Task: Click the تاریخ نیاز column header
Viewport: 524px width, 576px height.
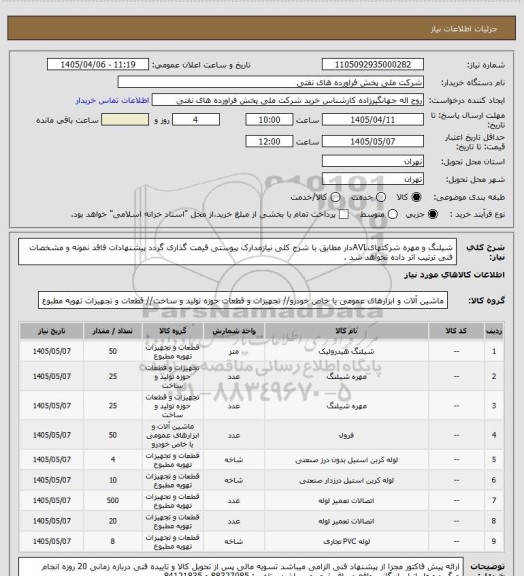Action: (x=51, y=331)
